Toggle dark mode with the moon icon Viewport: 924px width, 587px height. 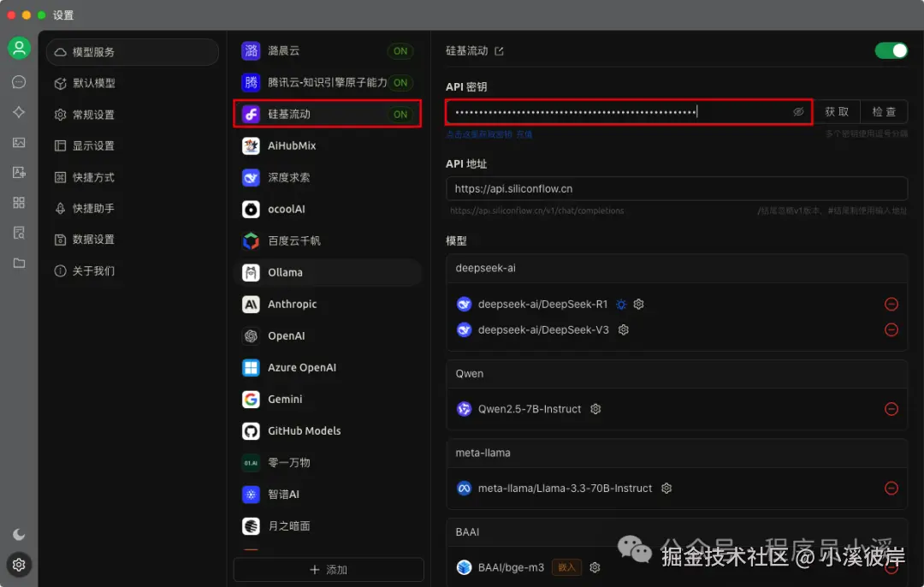(x=19, y=534)
